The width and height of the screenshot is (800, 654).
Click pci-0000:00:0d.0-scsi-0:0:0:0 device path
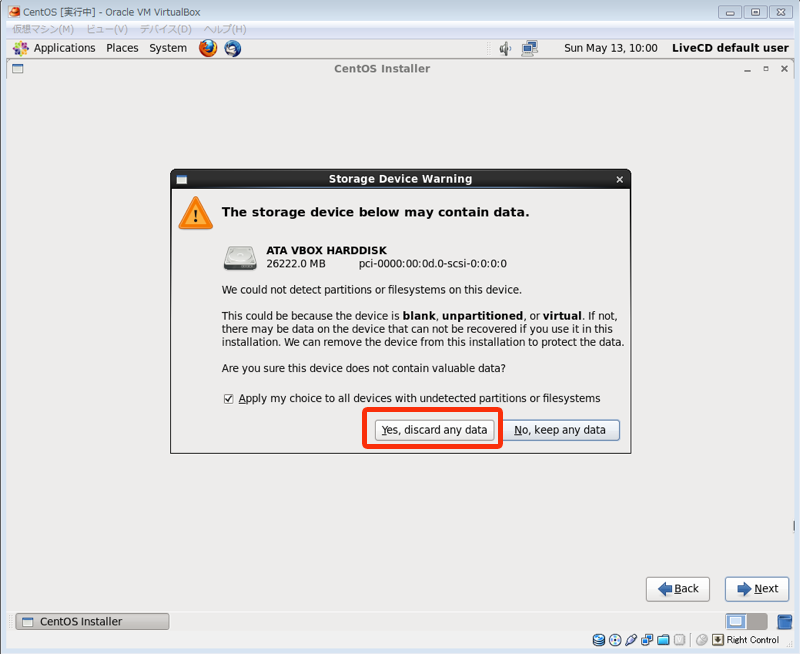point(433,264)
